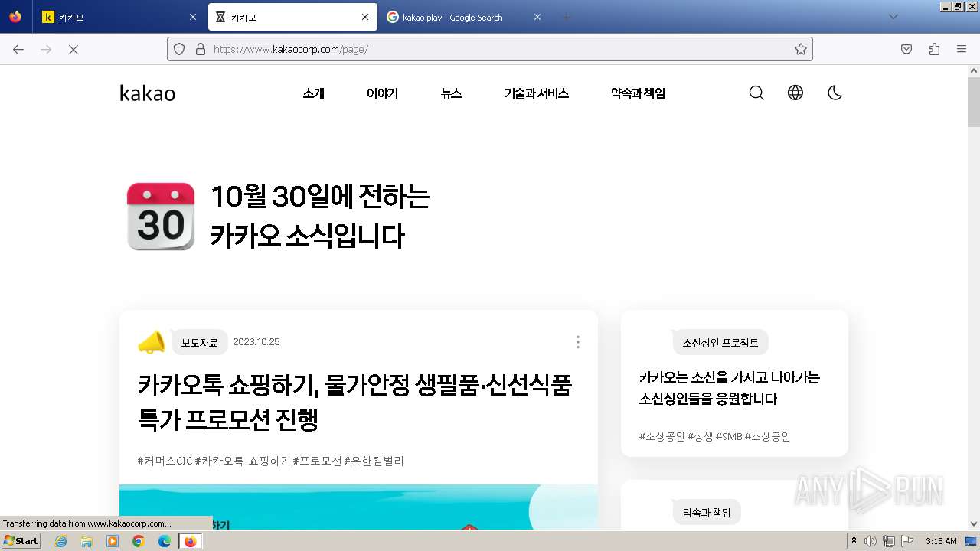
Task: Click the kakao logo
Action: [148, 93]
